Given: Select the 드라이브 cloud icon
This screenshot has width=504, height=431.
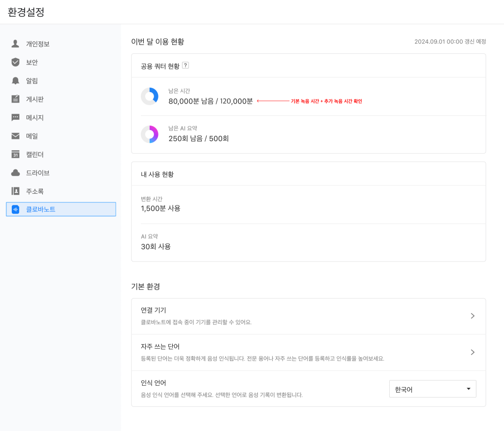Looking at the screenshot, I should click(15, 172).
